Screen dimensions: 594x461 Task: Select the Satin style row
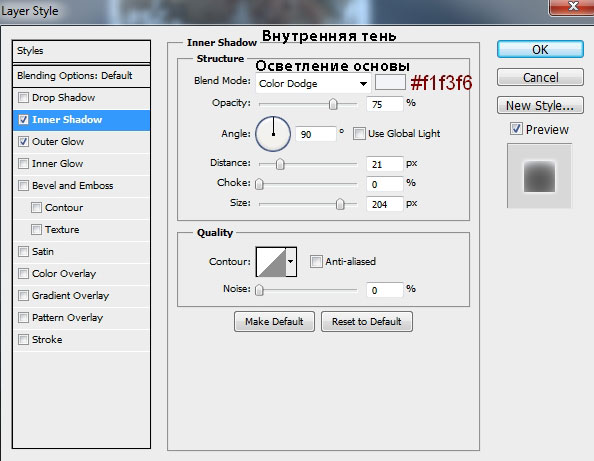(81, 252)
